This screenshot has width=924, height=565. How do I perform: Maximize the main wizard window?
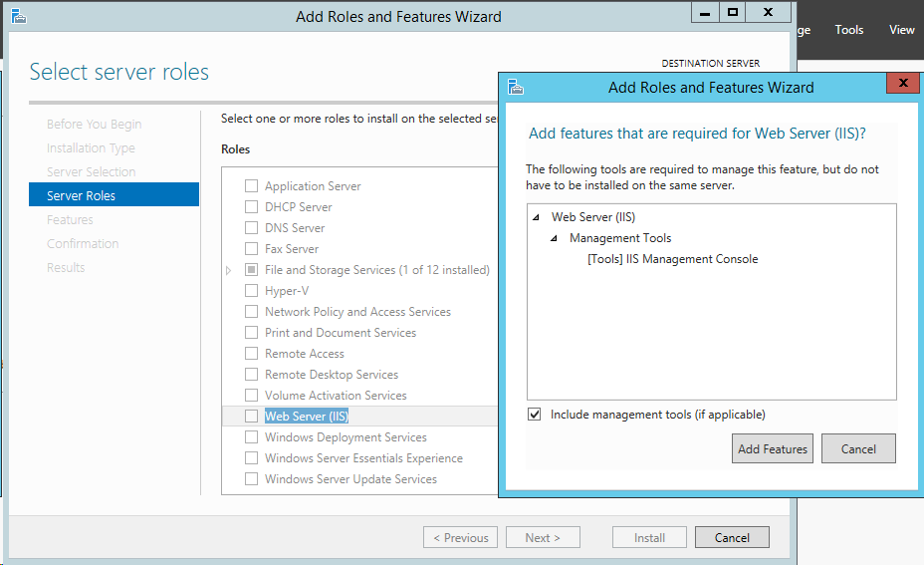pyautogui.click(x=733, y=13)
